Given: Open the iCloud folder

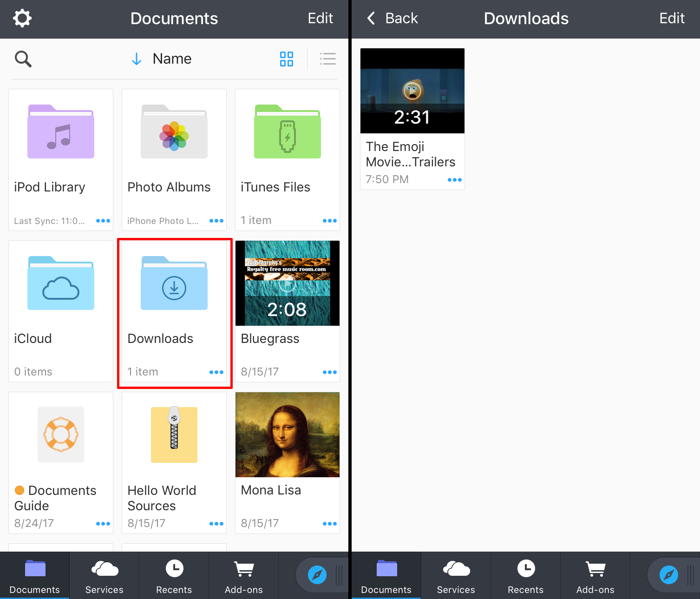Looking at the screenshot, I should pyautogui.click(x=61, y=283).
